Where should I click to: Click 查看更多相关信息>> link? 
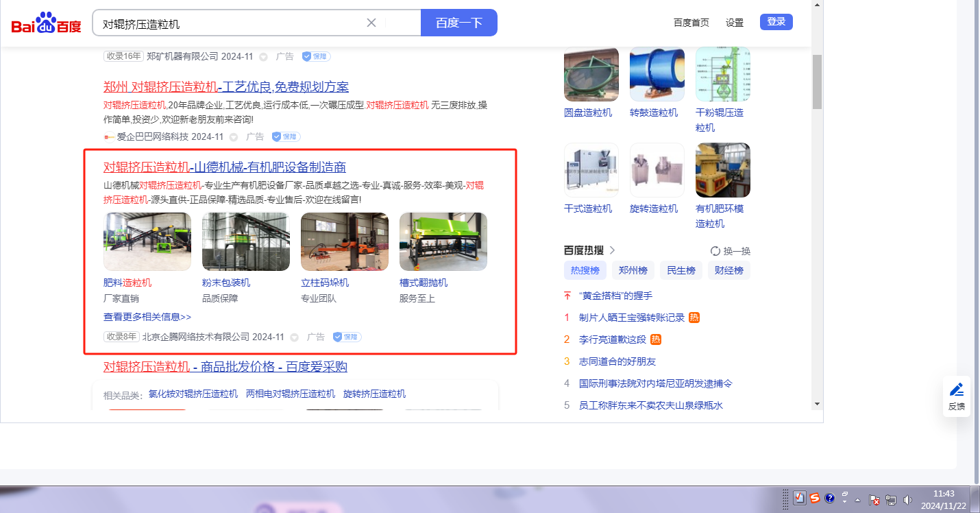147,317
